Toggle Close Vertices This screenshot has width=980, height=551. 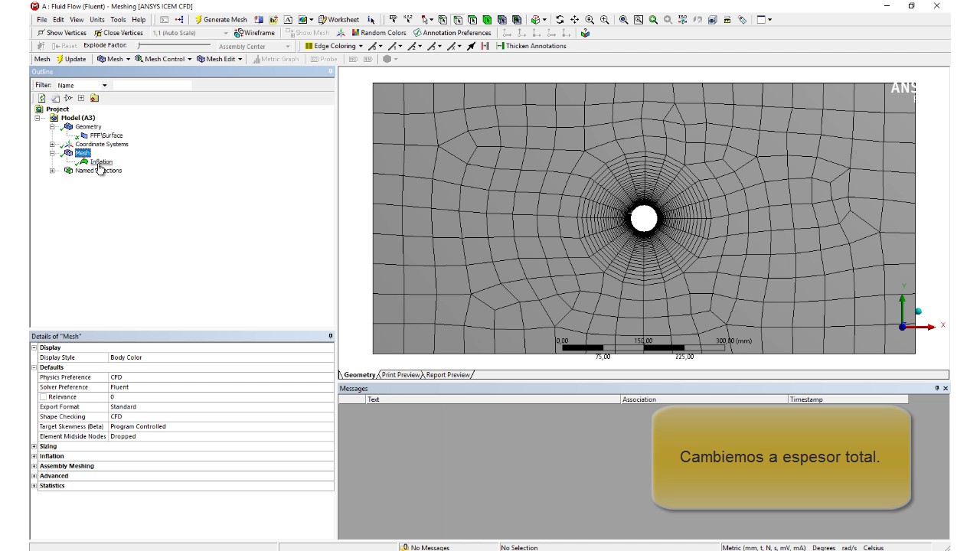(x=119, y=33)
